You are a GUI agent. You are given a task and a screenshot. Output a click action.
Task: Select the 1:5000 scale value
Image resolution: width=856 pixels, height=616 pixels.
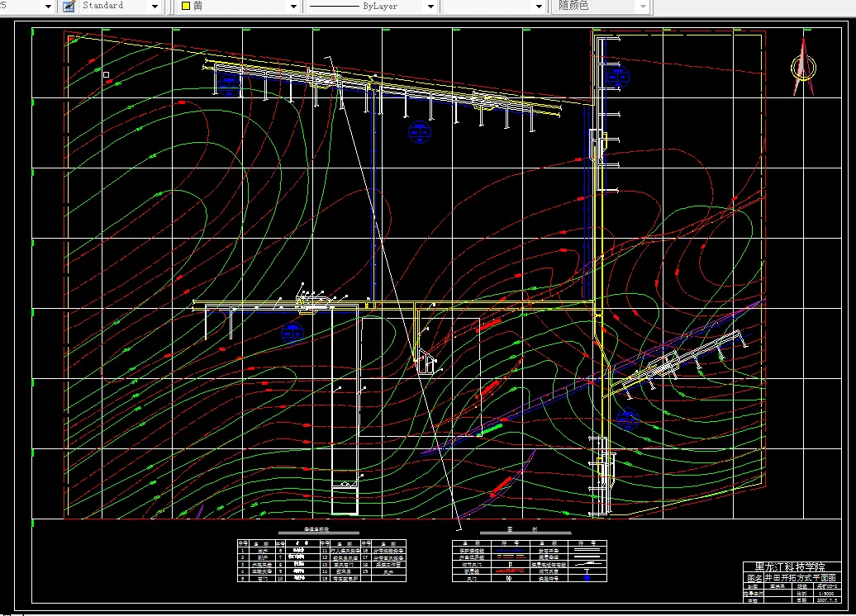click(826, 594)
